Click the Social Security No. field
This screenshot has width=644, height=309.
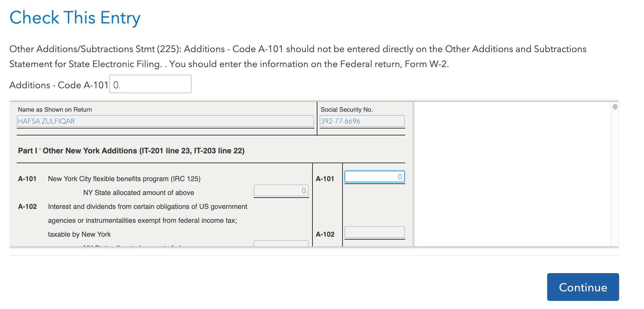(x=362, y=121)
